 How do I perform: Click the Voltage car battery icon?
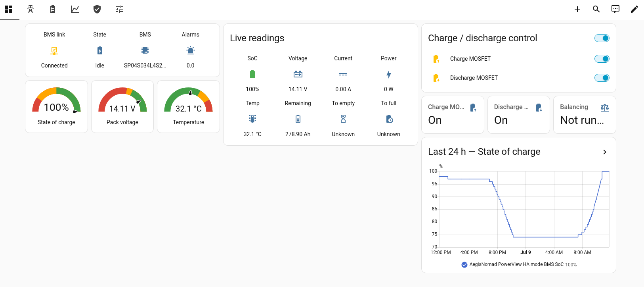pyautogui.click(x=298, y=74)
